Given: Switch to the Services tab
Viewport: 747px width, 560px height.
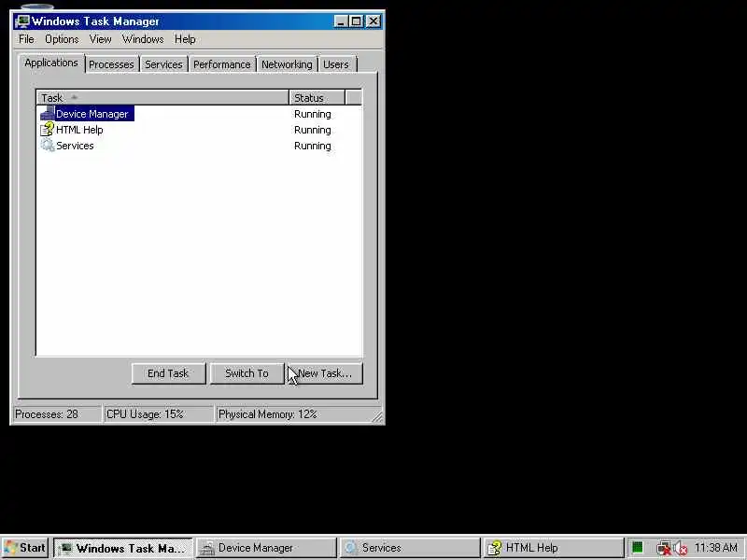Looking at the screenshot, I should coord(163,64).
